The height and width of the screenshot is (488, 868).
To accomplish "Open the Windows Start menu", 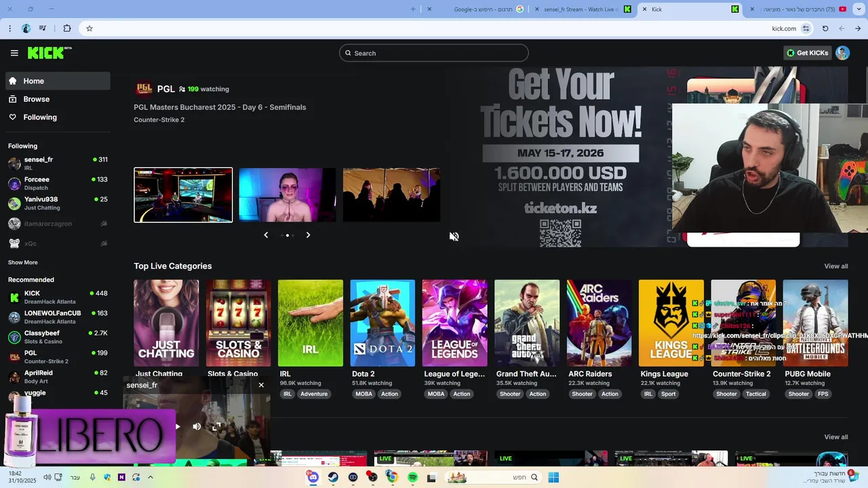I will (x=553, y=477).
